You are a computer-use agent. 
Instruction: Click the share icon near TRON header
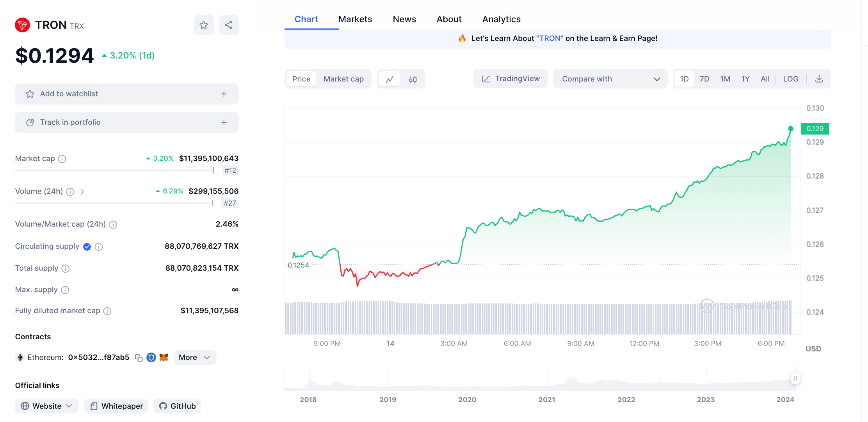click(229, 25)
